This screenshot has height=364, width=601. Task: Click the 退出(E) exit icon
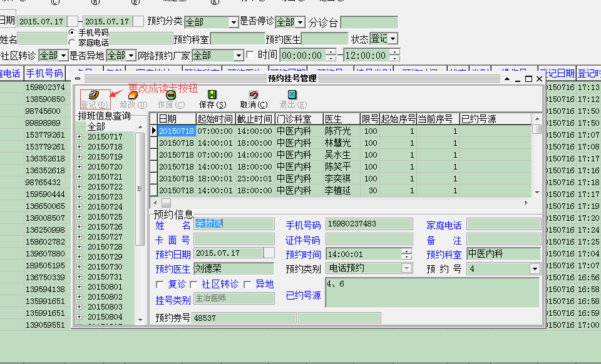(292, 94)
